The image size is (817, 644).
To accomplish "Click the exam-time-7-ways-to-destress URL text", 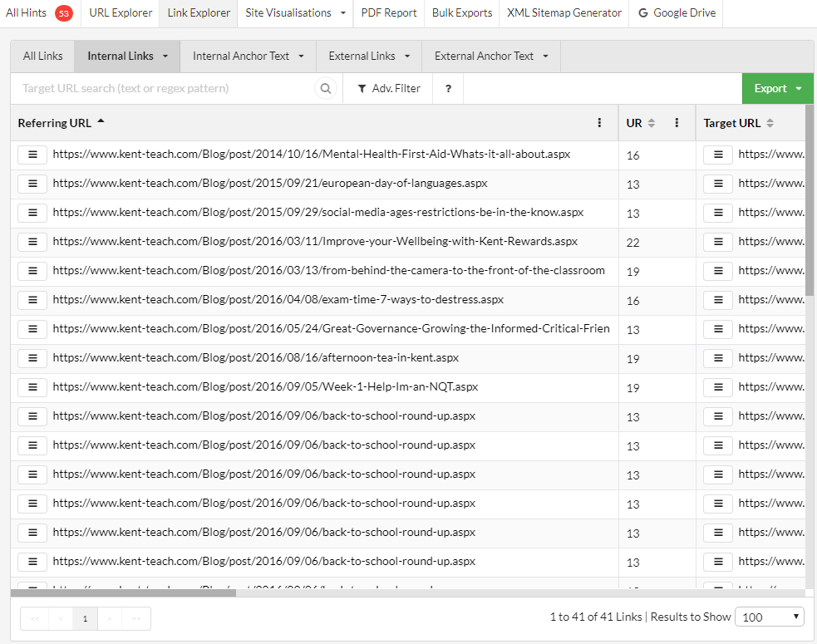I will pyautogui.click(x=278, y=300).
